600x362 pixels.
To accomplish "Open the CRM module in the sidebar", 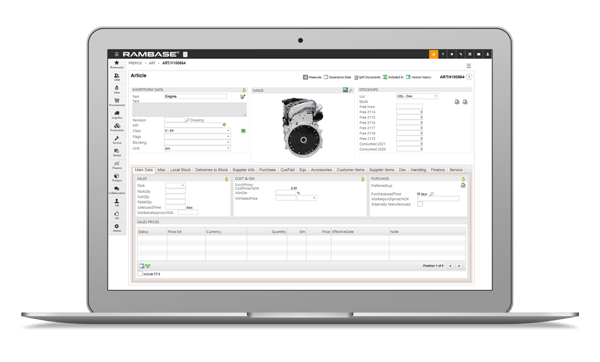I will (117, 77).
